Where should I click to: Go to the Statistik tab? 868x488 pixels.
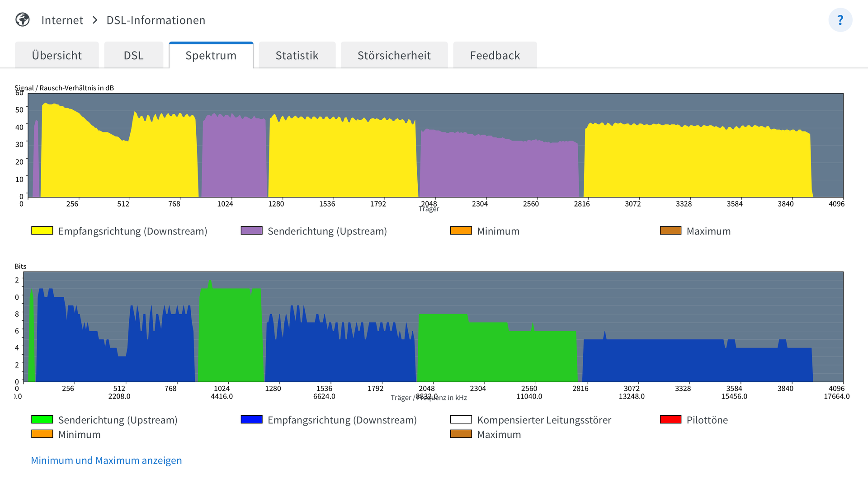coord(297,55)
